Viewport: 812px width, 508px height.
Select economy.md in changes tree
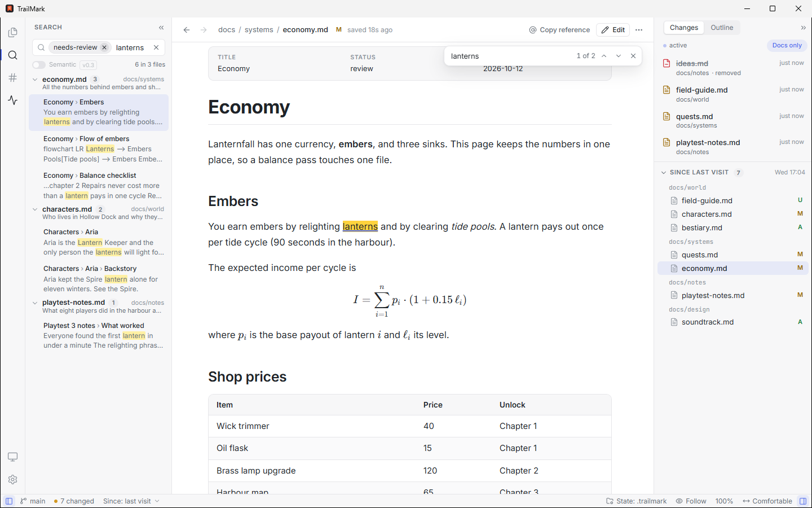coord(733,268)
